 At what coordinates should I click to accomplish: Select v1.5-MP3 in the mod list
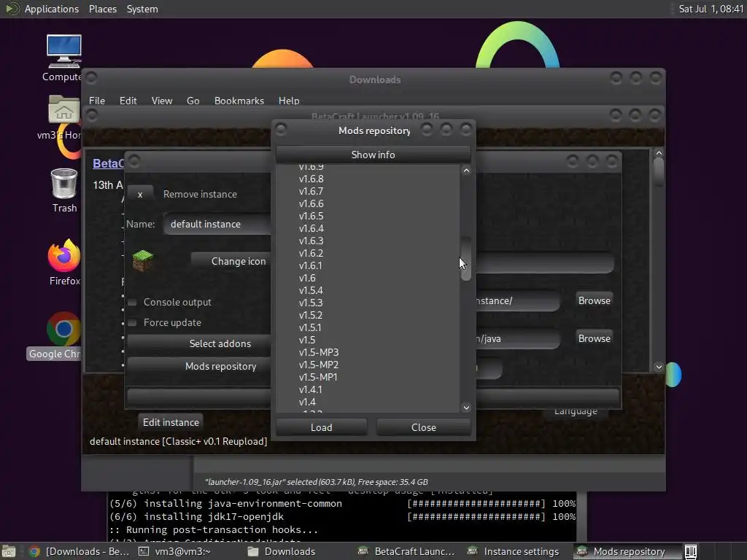[x=319, y=352]
